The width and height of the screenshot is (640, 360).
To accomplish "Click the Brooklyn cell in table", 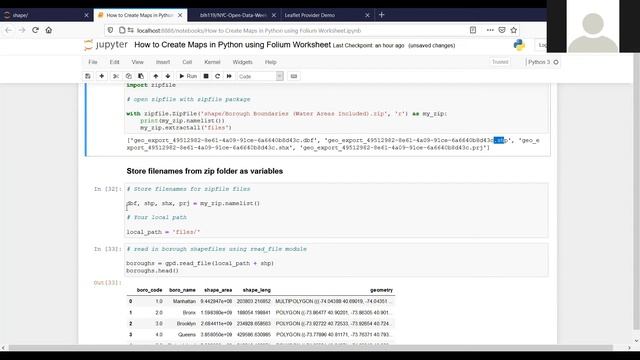I will pyautogui.click(x=186, y=324).
